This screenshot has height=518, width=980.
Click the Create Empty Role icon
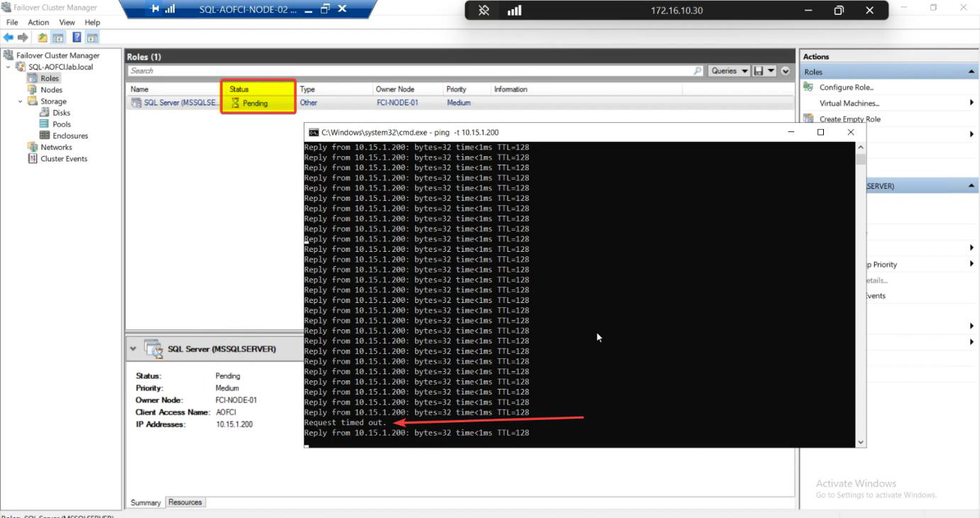pyautogui.click(x=808, y=119)
